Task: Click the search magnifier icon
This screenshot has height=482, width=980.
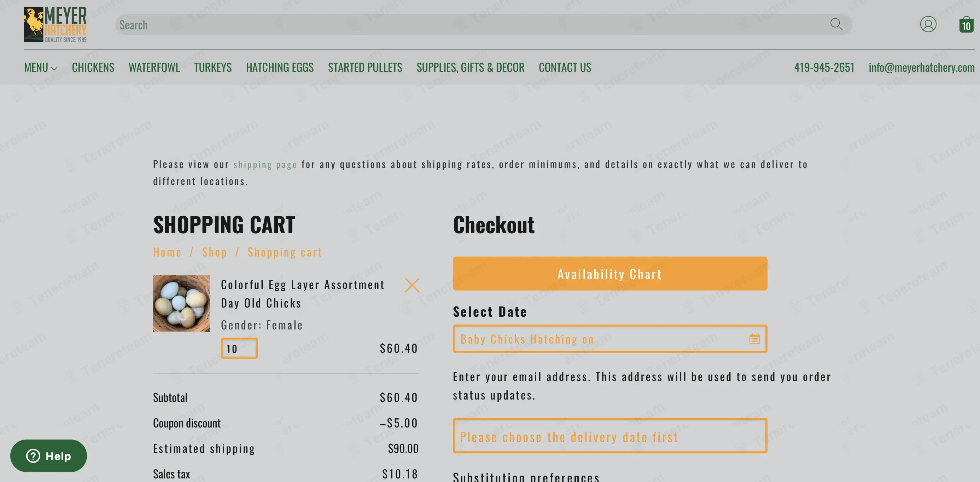Action: 835,24
